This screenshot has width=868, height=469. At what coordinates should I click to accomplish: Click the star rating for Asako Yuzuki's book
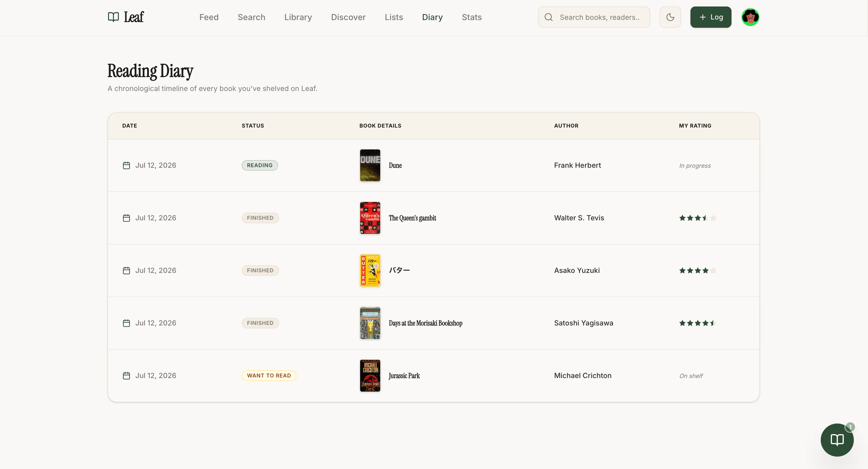point(698,271)
